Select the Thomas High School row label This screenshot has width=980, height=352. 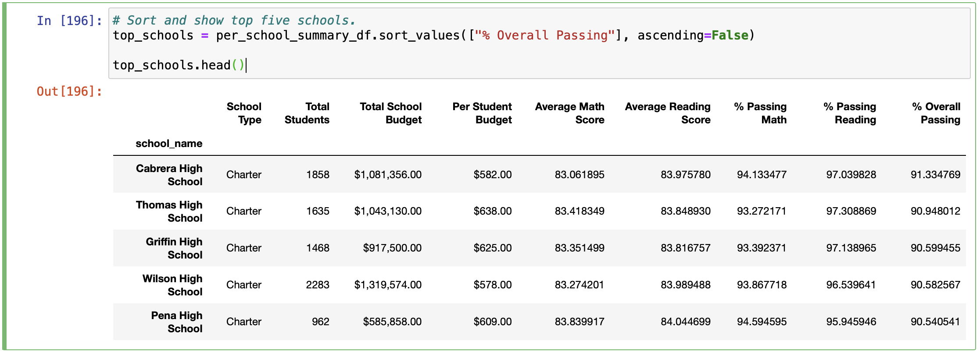pyautogui.click(x=169, y=211)
